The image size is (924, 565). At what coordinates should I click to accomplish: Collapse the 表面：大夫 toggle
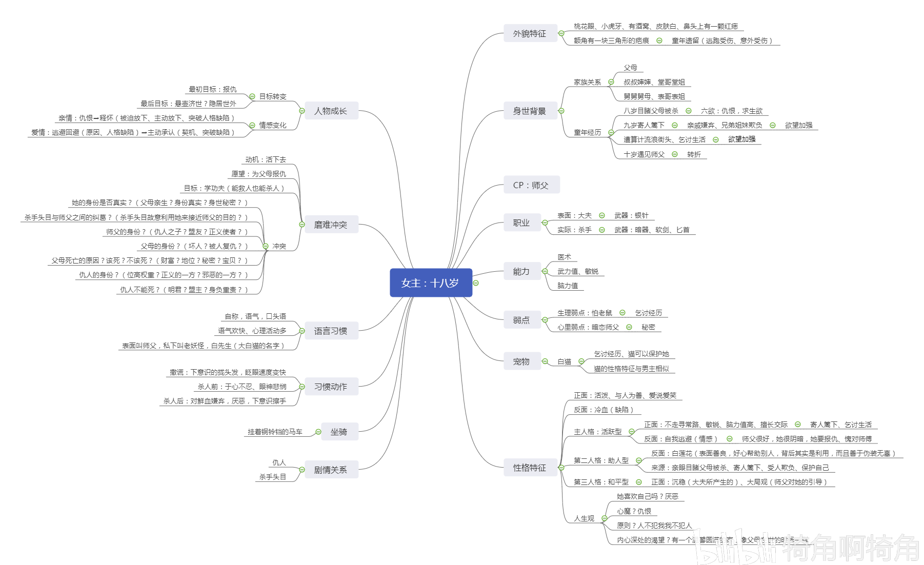coord(602,215)
